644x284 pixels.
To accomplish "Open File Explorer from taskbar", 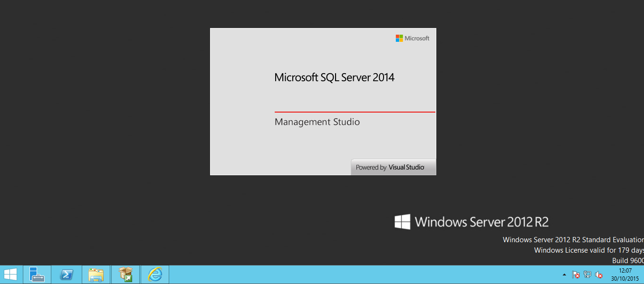I will pyautogui.click(x=96, y=275).
